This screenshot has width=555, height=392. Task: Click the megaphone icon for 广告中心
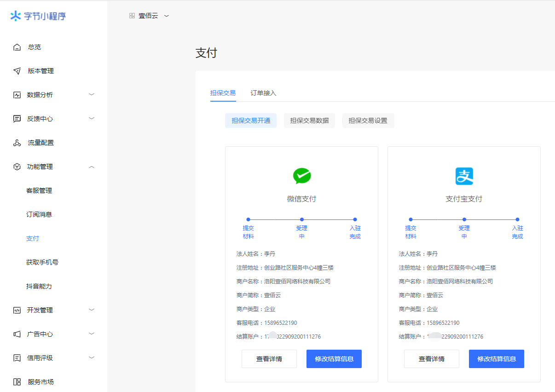pos(17,334)
